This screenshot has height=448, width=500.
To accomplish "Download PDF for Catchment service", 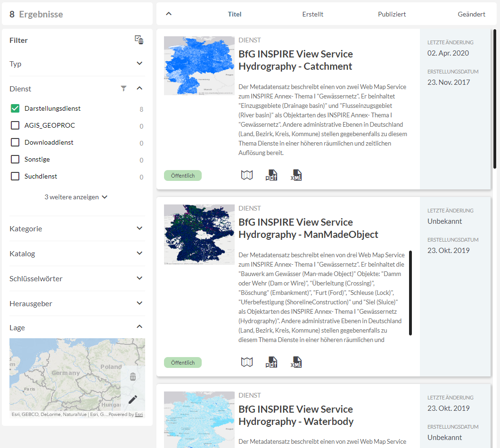I will tap(271, 175).
